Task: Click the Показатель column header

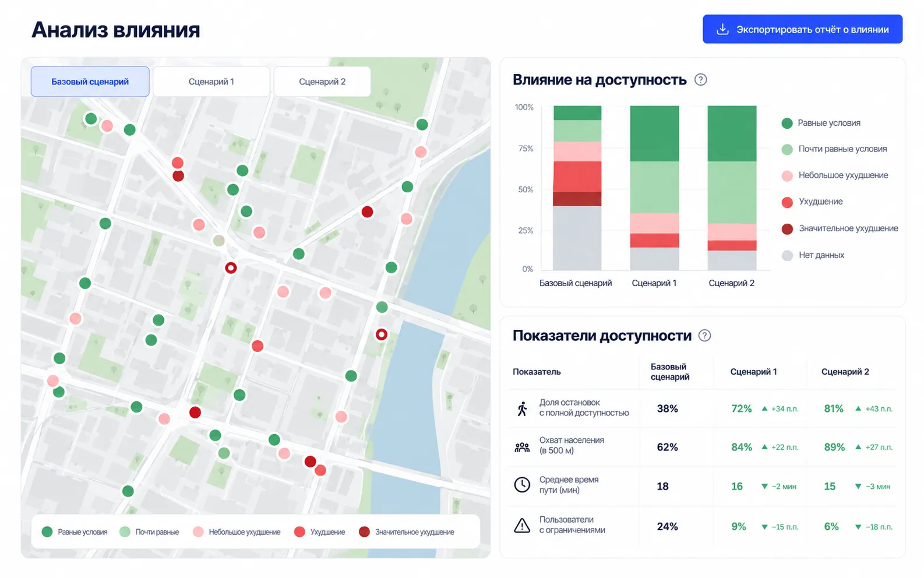Action: click(537, 372)
